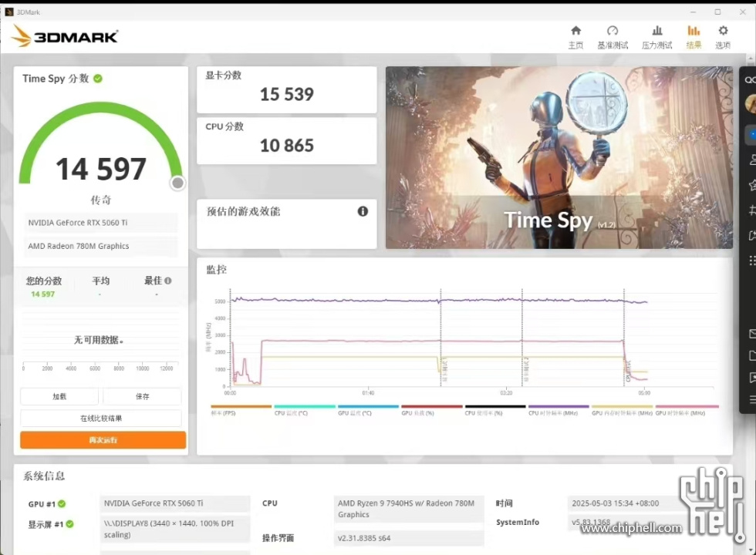Screen dimensions: 756x555
Task: Open the info icon on 预估的游戏效能
Action: (x=363, y=211)
